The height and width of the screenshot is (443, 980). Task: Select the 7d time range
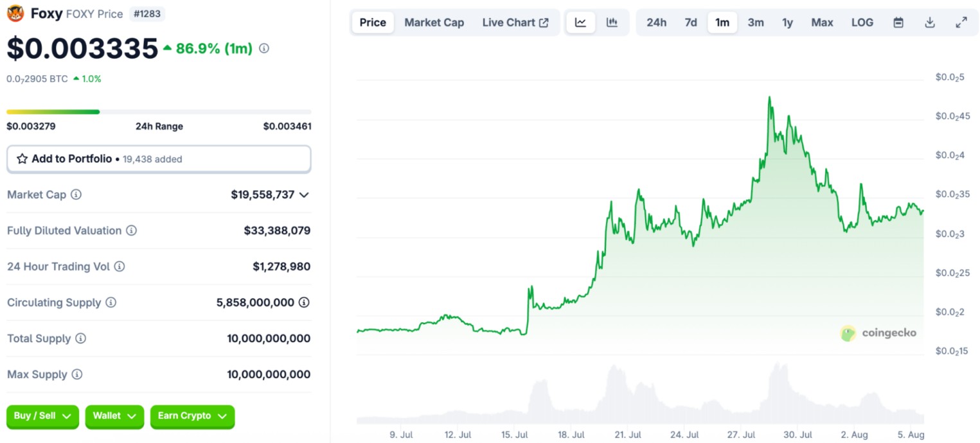(x=691, y=22)
